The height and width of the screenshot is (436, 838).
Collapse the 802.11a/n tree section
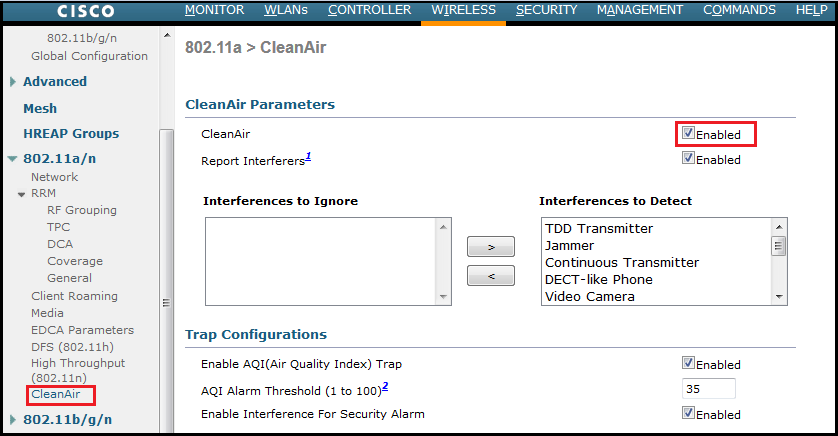(13, 159)
